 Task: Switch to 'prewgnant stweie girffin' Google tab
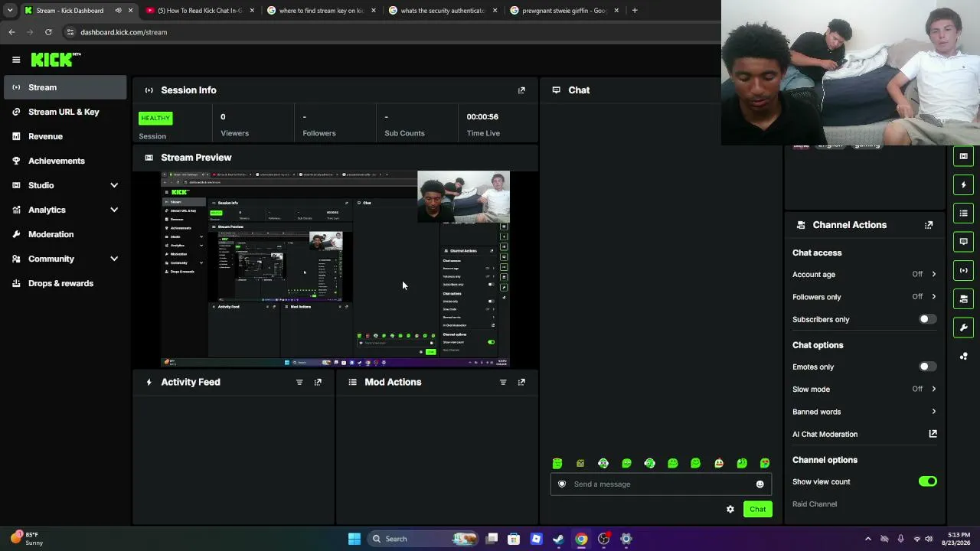coord(565,11)
